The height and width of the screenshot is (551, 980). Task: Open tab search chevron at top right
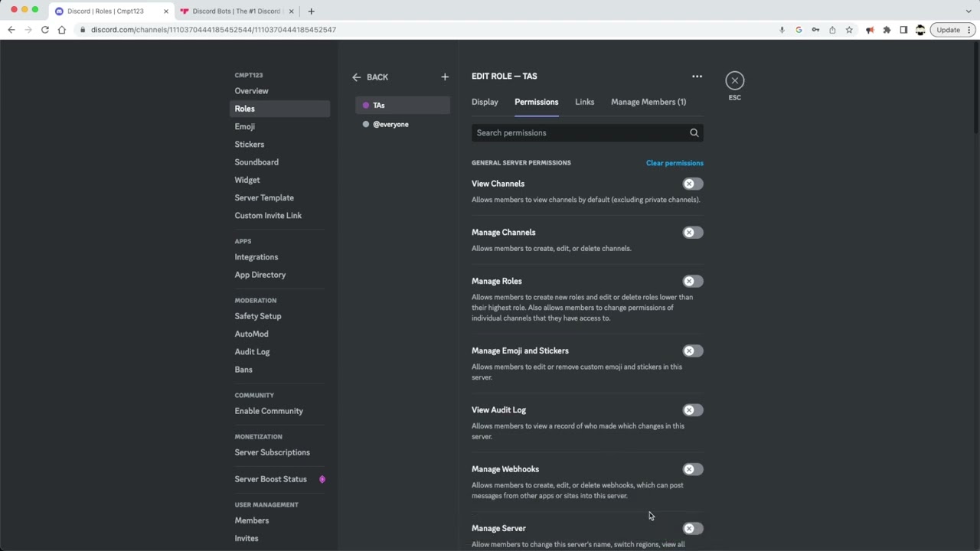click(x=969, y=11)
